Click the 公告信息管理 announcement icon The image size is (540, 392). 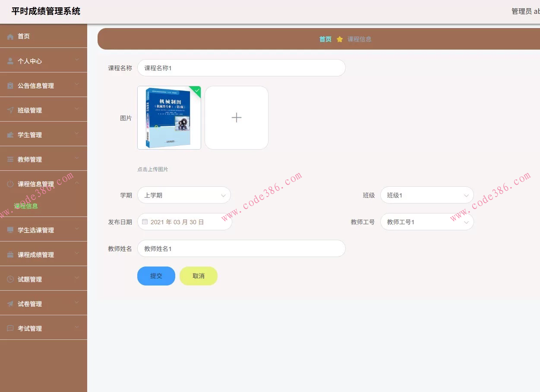[x=10, y=85]
